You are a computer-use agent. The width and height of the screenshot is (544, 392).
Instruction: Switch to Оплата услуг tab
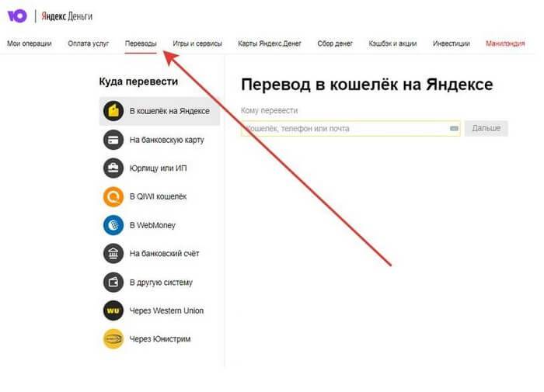pos(89,43)
